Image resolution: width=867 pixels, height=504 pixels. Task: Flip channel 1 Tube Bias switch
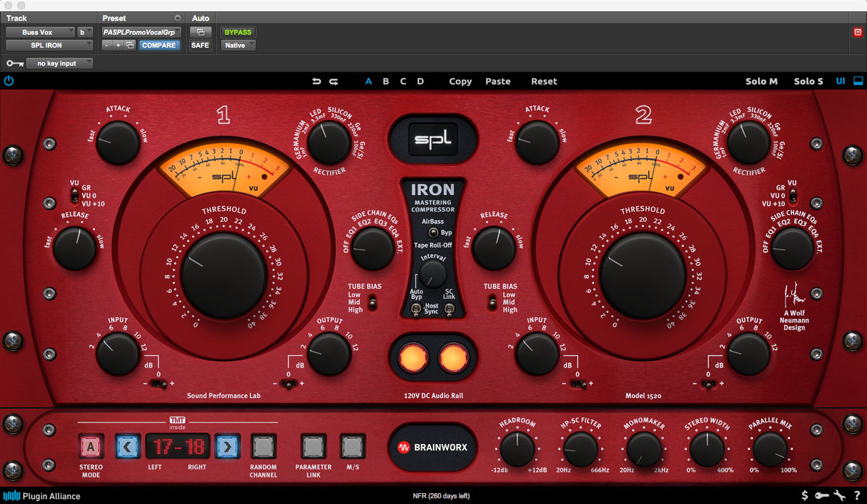pyautogui.click(x=373, y=304)
